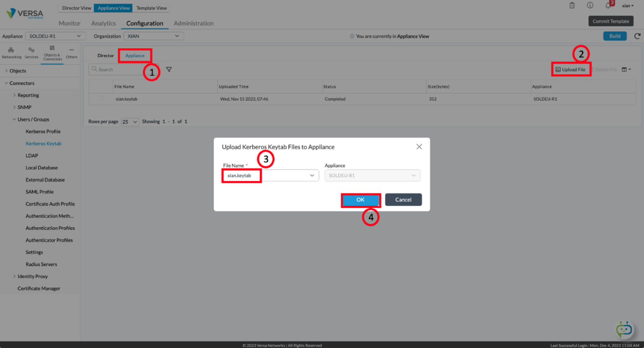Open the File Name dropdown in dialog
Image resolution: width=644 pixels, height=348 pixels.
tap(270, 175)
